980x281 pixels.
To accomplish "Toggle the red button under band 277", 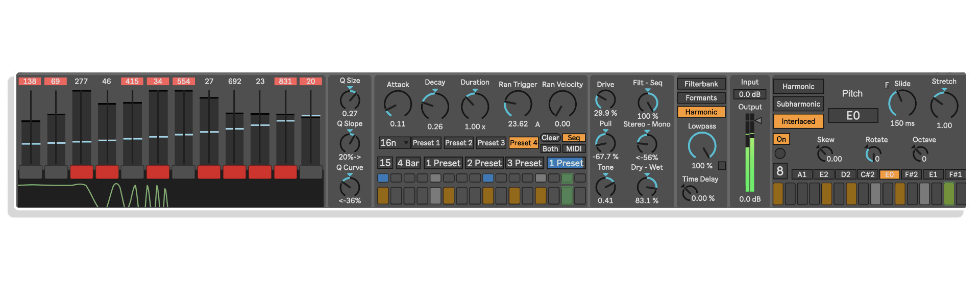I will point(81,172).
